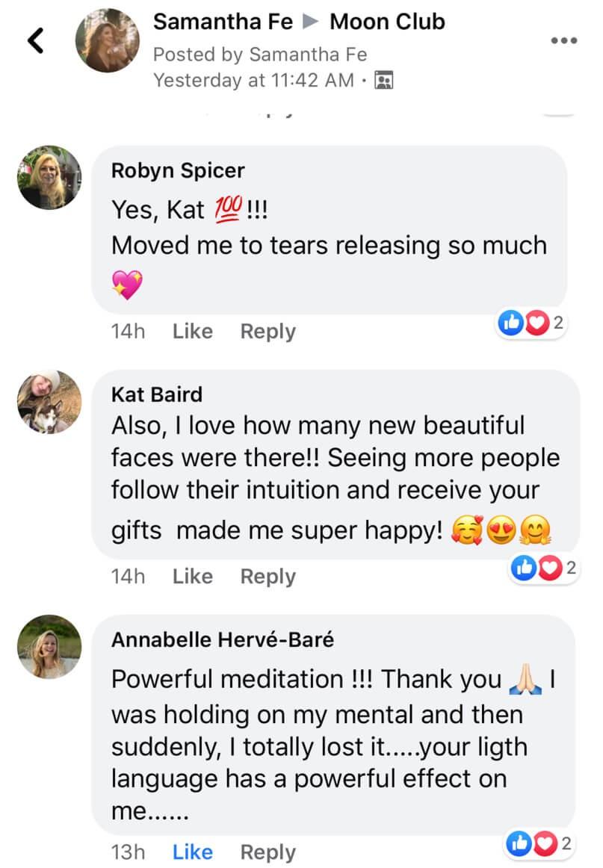
Task: Like Kat Baird's comment
Action: (192, 576)
